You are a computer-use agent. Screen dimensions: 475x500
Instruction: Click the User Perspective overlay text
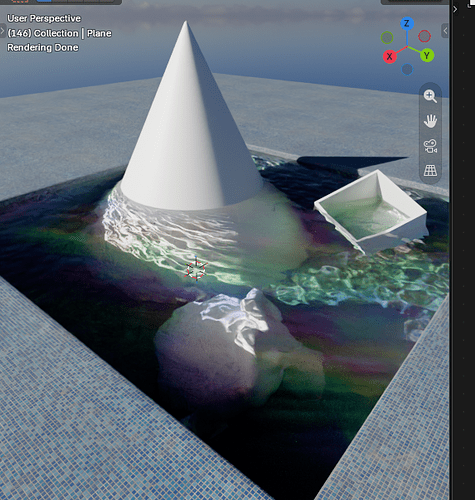tap(44, 19)
